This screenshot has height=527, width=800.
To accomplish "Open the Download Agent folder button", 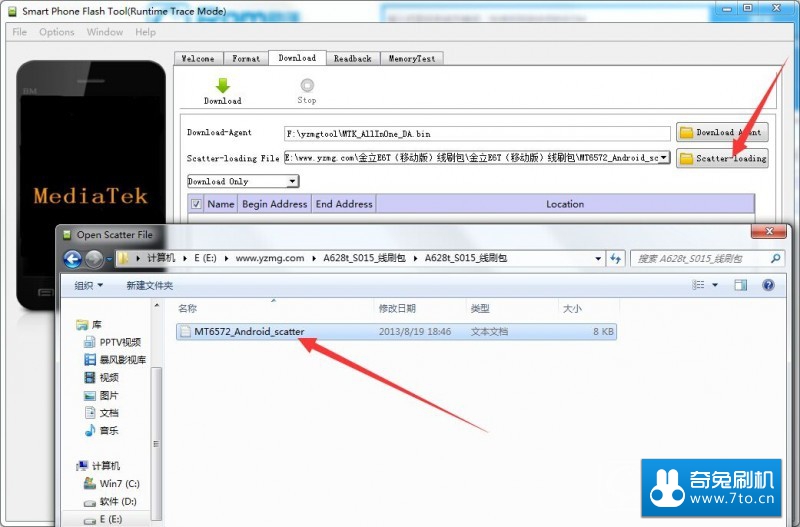I will tap(722, 133).
